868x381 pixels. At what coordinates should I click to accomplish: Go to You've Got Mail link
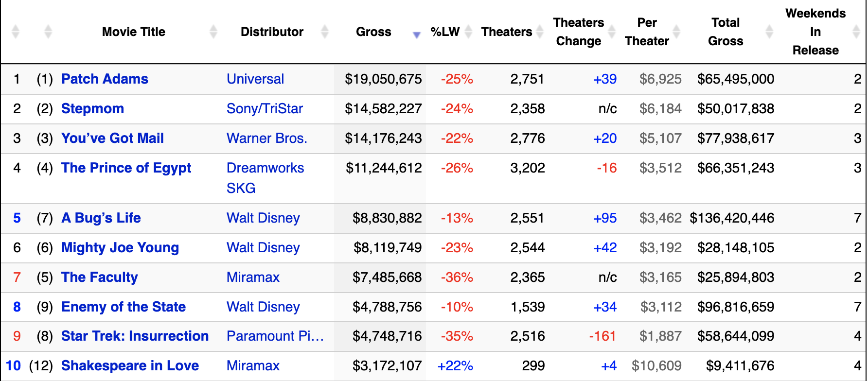pyautogui.click(x=112, y=139)
